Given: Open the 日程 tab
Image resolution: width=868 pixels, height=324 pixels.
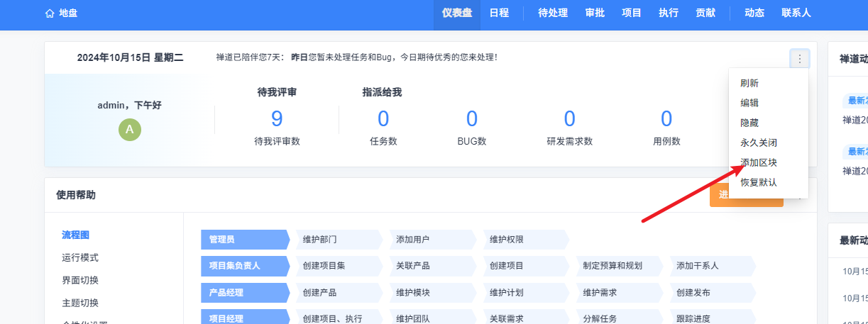Looking at the screenshot, I should (x=499, y=13).
